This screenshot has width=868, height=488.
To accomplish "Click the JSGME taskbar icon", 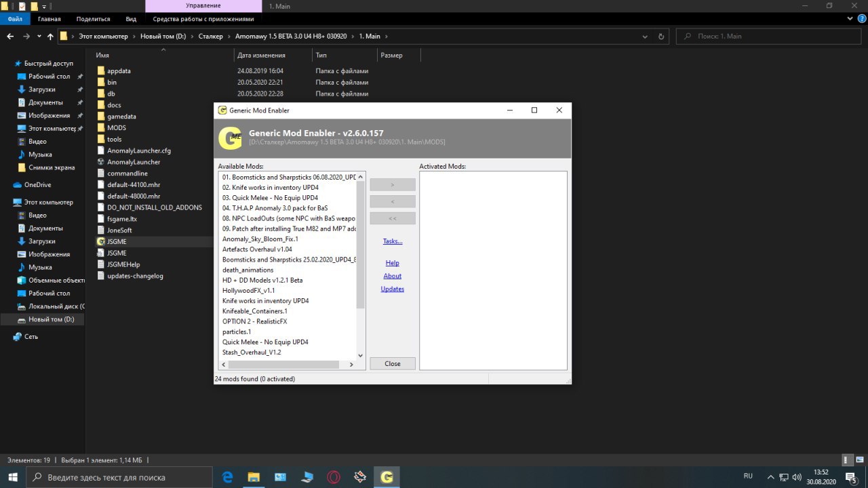I will (387, 477).
